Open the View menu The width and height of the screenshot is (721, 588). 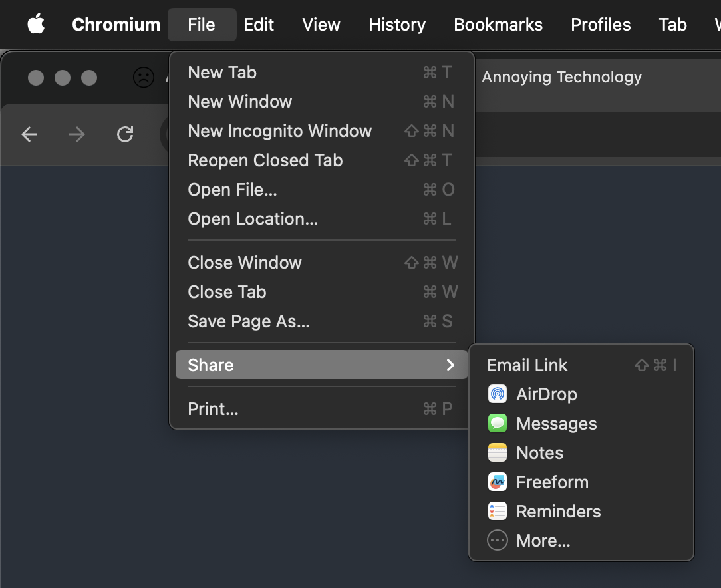coord(321,25)
